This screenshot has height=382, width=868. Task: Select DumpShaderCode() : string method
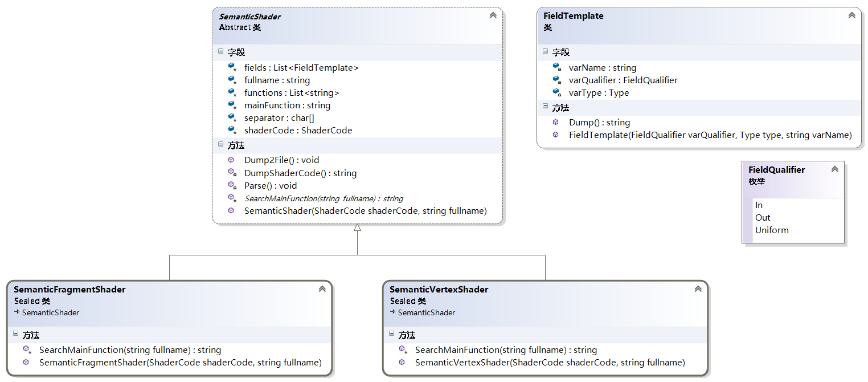[x=300, y=173]
